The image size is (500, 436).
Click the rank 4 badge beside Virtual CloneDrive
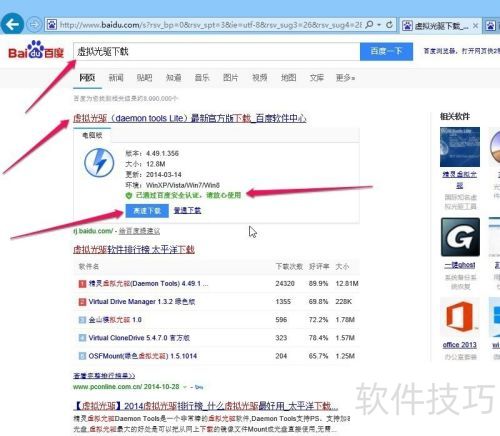tap(82, 338)
